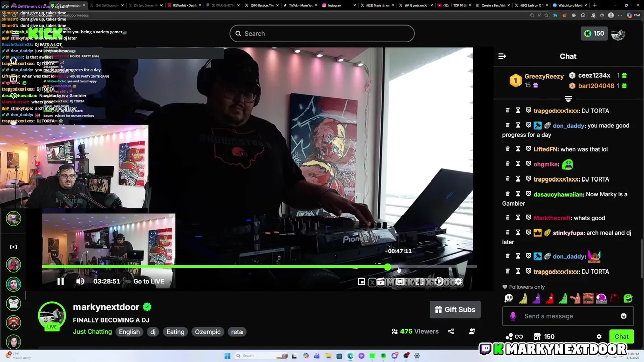Click the markynextdoor channel name
644x362 pixels.
[106, 307]
